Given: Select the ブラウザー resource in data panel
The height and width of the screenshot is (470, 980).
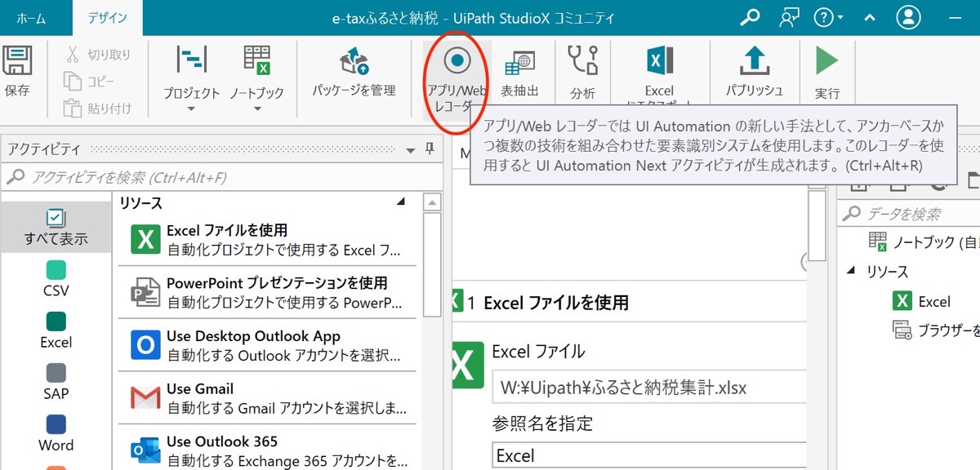Looking at the screenshot, I should pos(935,330).
